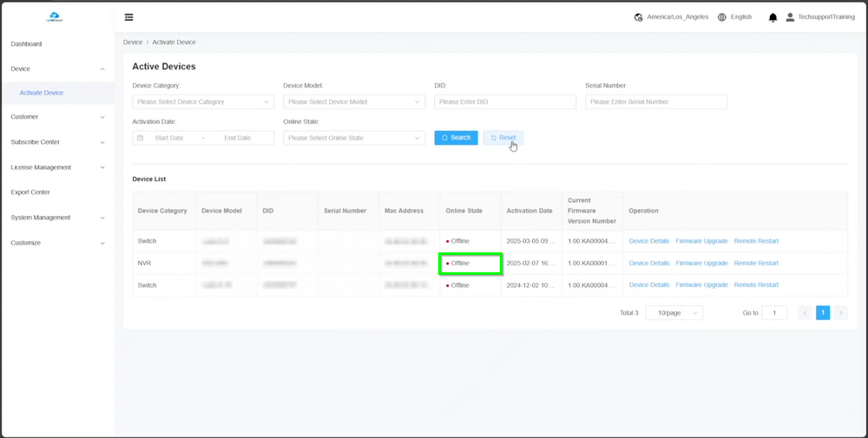Click the cloud logo in sidebar

(54, 16)
